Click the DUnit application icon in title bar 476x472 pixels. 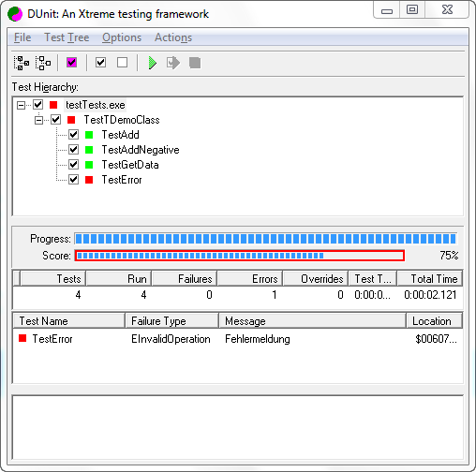coord(15,14)
